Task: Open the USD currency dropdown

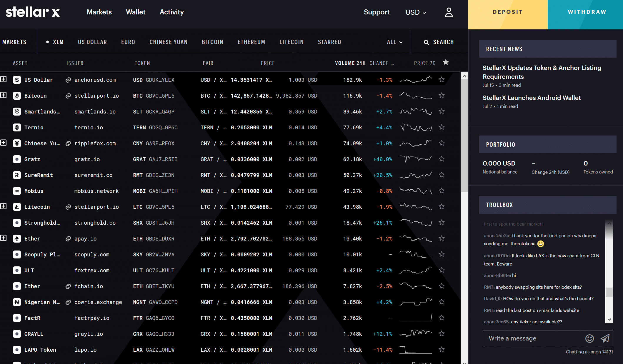Action: (x=416, y=12)
